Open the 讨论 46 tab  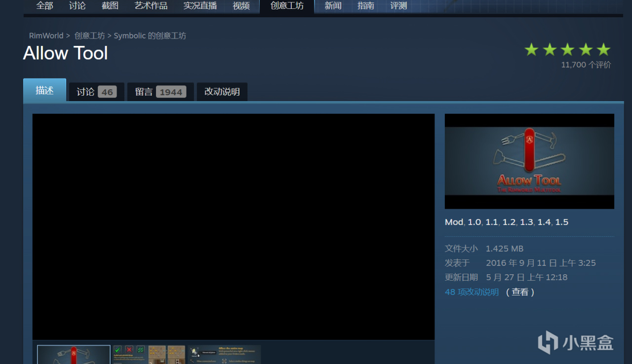pos(96,92)
